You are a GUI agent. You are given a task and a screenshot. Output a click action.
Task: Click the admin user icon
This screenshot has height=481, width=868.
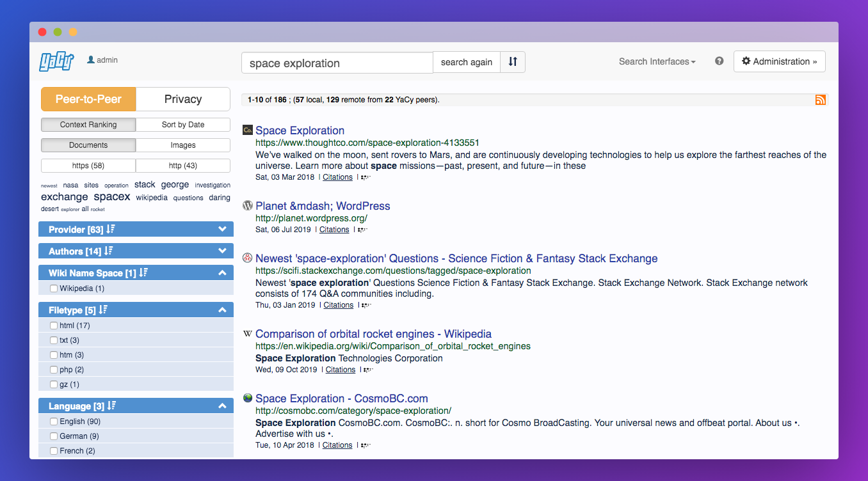pos(91,59)
